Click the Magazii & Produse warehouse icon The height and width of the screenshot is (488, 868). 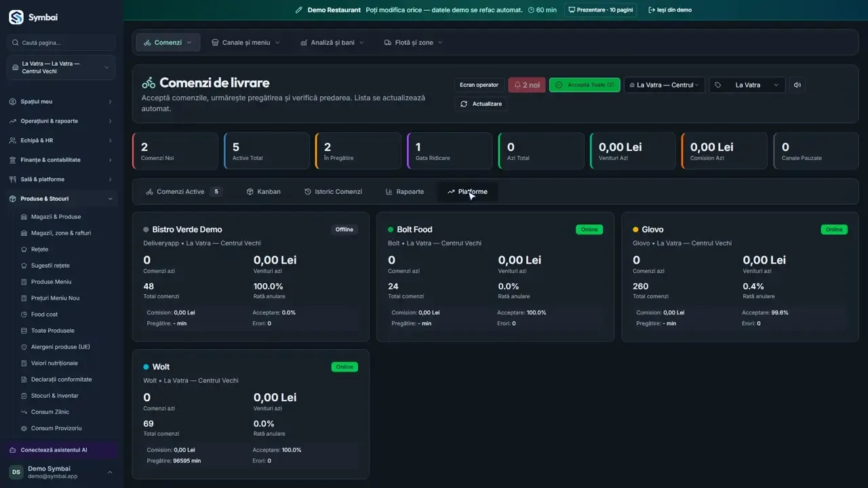click(x=24, y=217)
